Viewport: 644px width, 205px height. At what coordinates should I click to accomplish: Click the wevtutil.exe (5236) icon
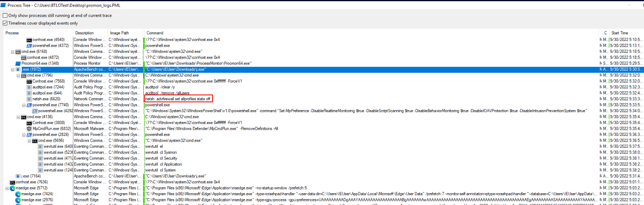pyautogui.click(x=40, y=153)
